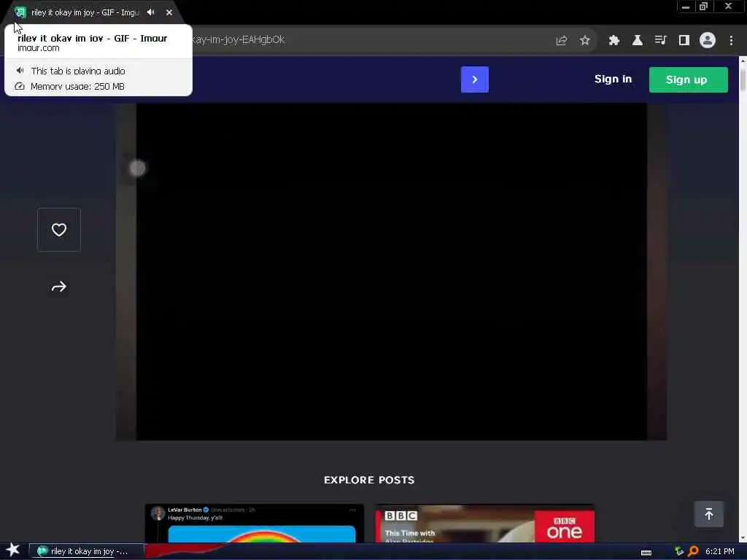Minimize the browser window
The width and height of the screenshot is (747, 560).
click(686, 7)
